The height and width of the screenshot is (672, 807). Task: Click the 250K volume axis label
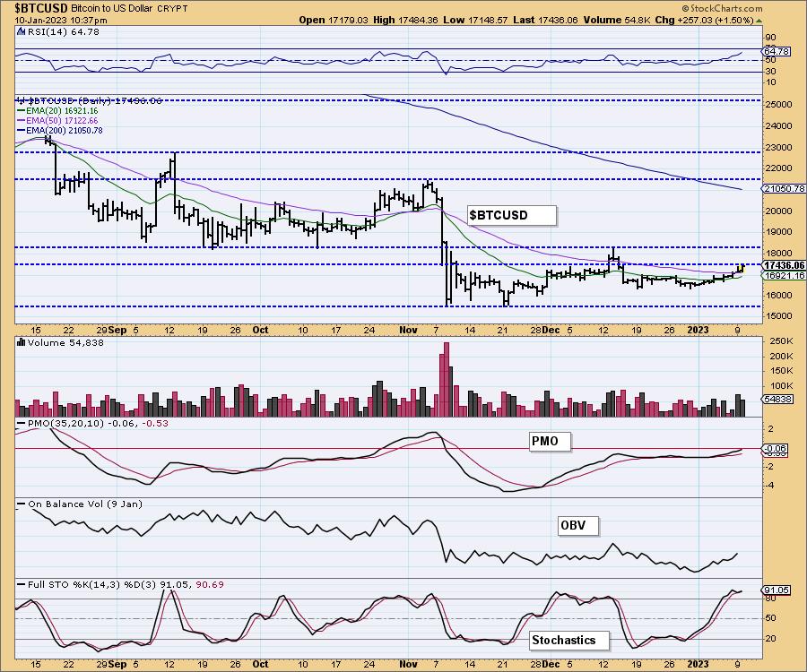point(781,341)
